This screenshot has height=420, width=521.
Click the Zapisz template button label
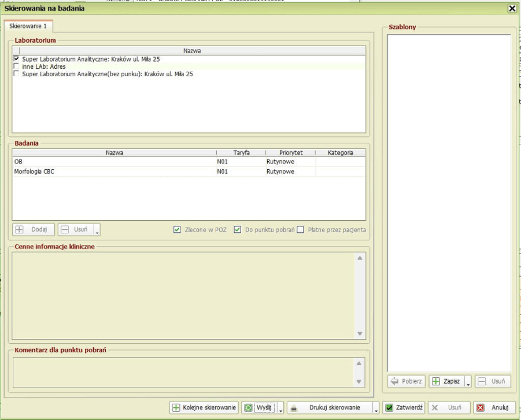[451, 381]
